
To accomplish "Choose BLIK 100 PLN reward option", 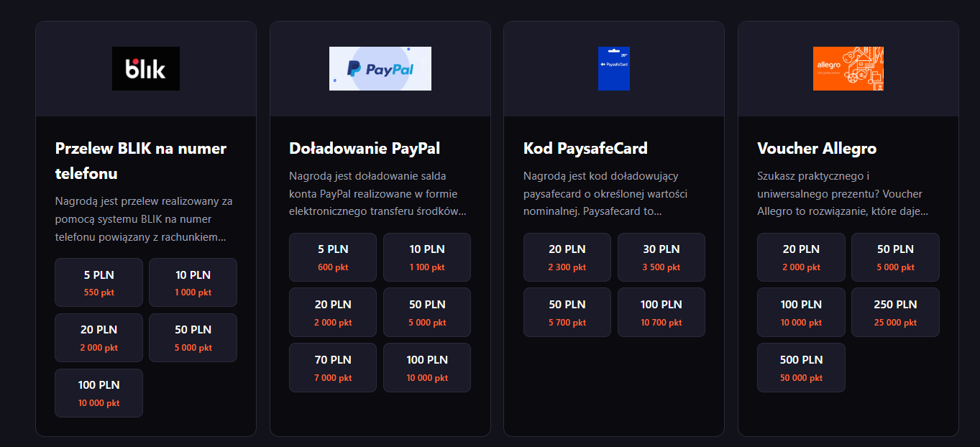I will (x=99, y=393).
